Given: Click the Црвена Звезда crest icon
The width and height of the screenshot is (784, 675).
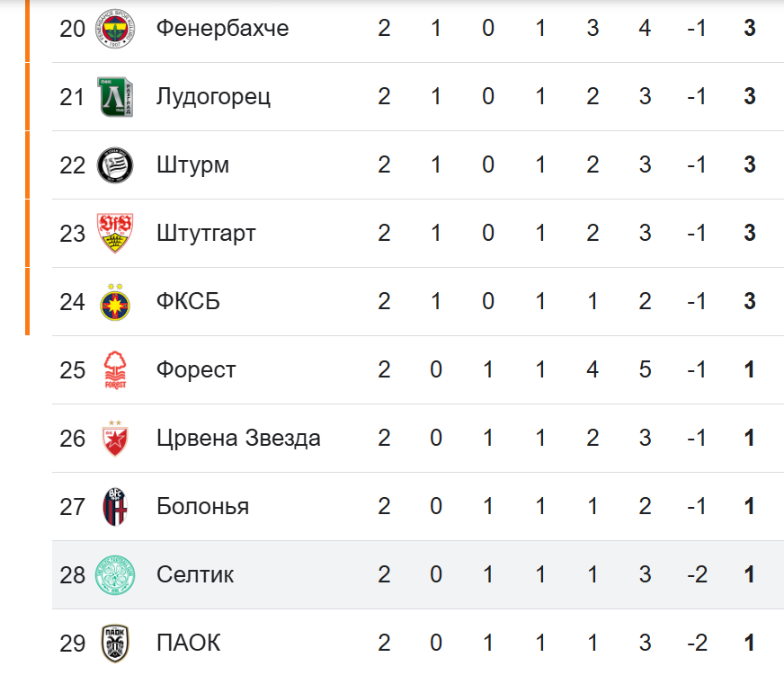Looking at the screenshot, I should pos(115,439).
